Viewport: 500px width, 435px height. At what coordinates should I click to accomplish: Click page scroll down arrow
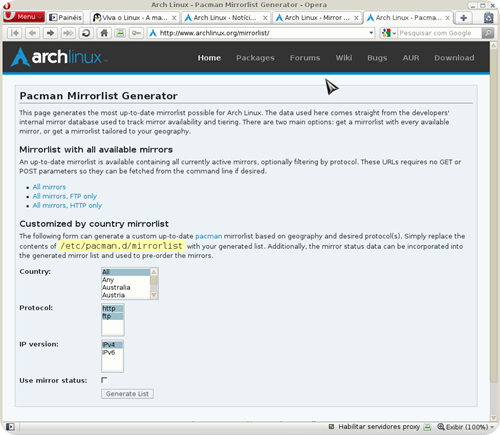[x=494, y=418]
